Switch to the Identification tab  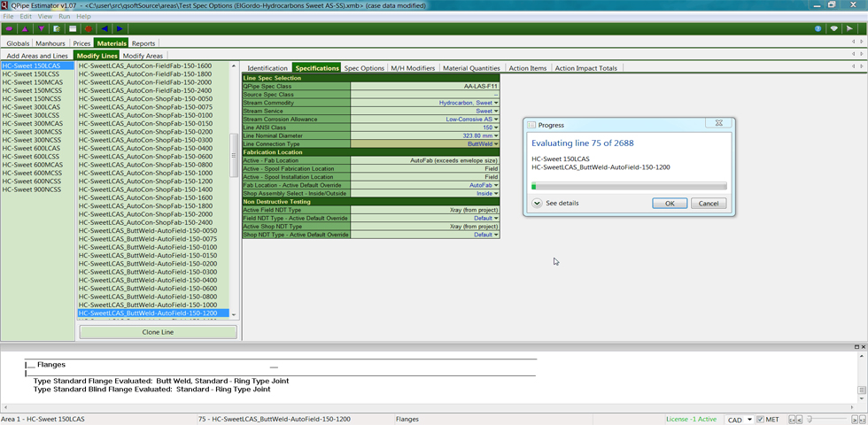267,68
